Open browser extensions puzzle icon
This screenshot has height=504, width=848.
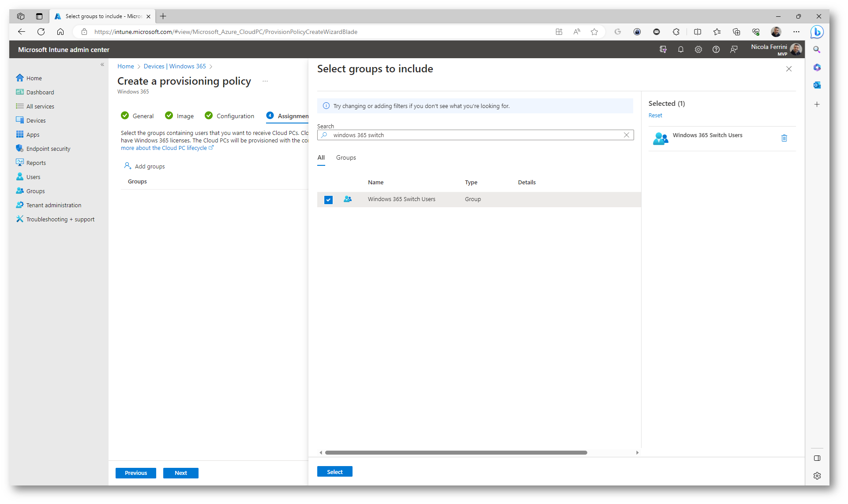pyautogui.click(x=676, y=32)
